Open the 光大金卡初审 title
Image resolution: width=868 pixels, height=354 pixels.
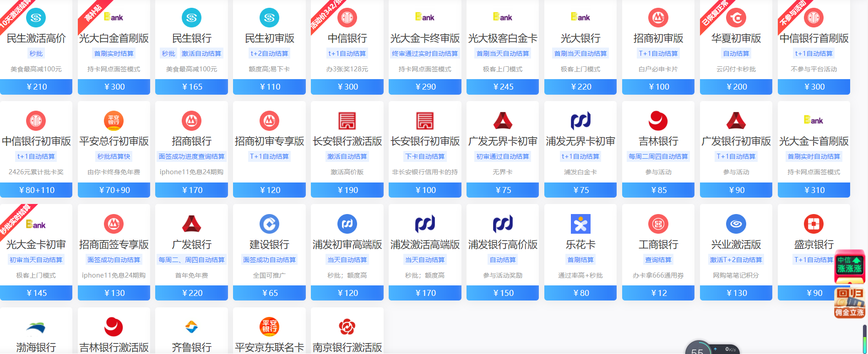[x=36, y=245]
